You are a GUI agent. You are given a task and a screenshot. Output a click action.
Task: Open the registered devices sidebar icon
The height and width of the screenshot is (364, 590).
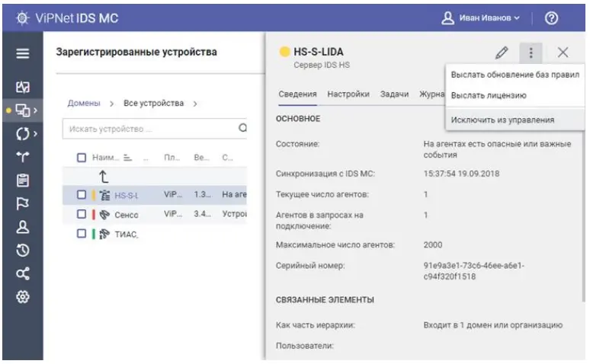[23, 110]
